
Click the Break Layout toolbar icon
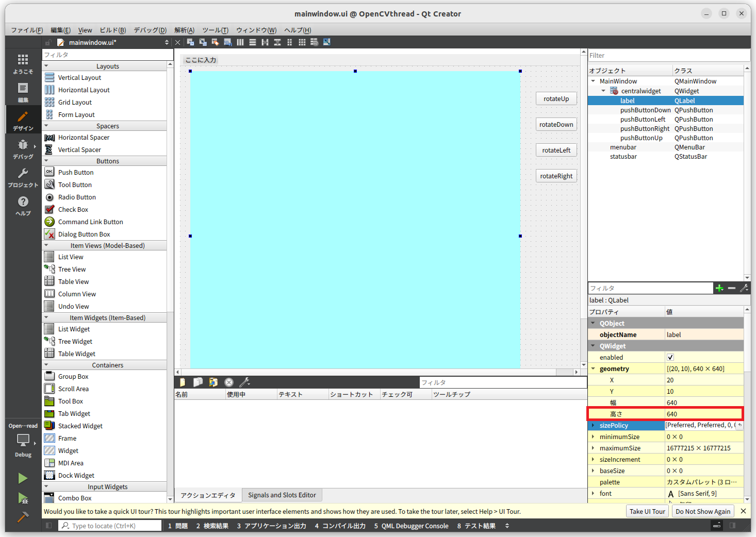pos(314,42)
